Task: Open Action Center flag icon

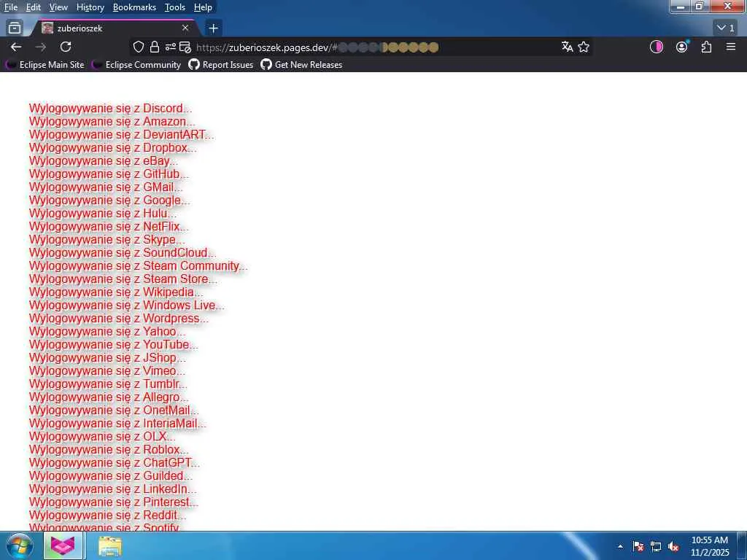Action: pyautogui.click(x=638, y=546)
